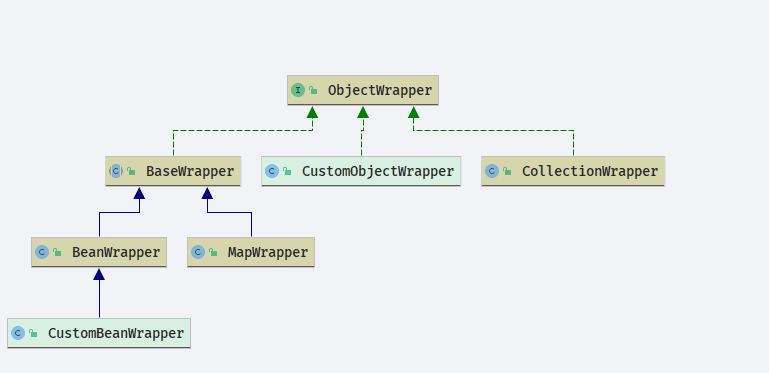Click the green dashed arrow above CustomObjectWrapper

coord(362,131)
